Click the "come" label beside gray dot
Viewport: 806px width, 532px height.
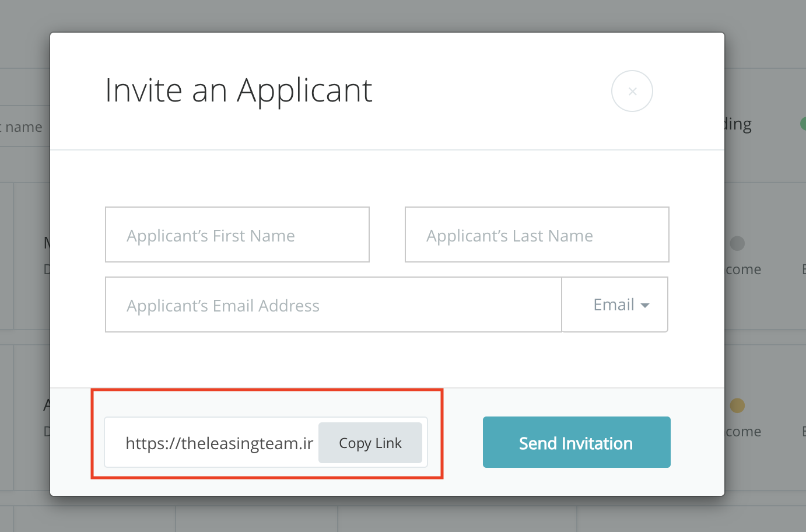tap(744, 269)
